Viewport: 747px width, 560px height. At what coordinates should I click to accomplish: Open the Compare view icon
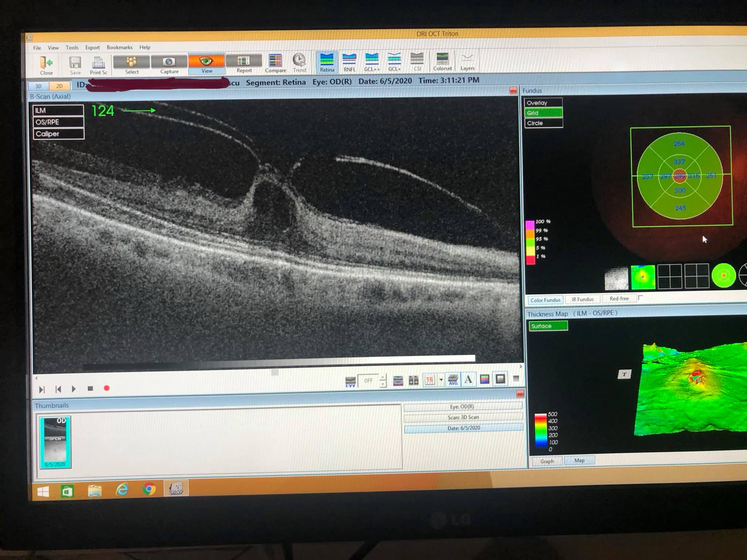275,61
